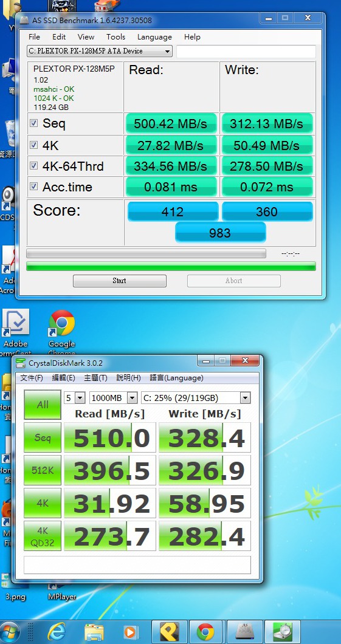Image resolution: width=341 pixels, height=644 pixels.
Task: Open Windows Media Player taskbar icon
Action: [x=130, y=633]
